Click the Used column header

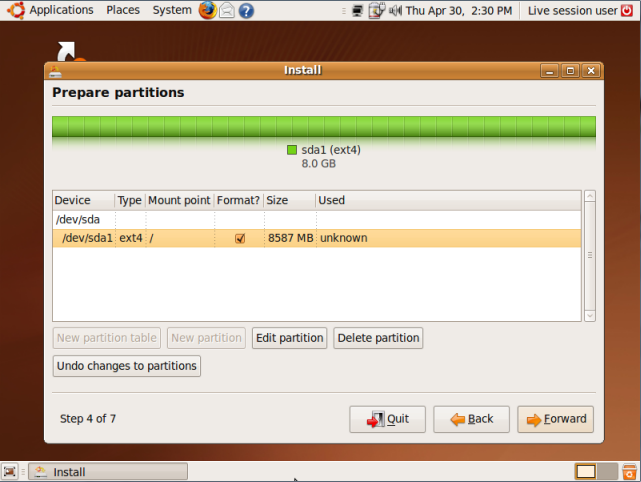(x=448, y=200)
